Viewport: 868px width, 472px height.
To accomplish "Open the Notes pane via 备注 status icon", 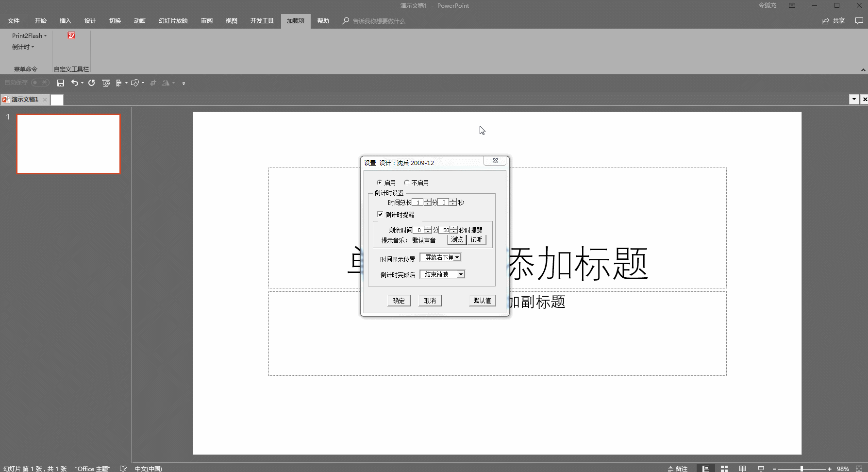I will [x=678, y=468].
